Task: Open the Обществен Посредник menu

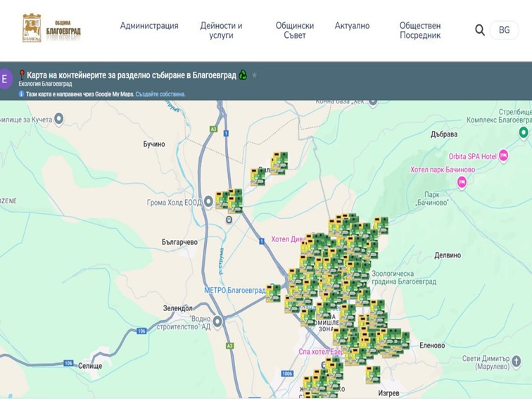Action: 420,30
